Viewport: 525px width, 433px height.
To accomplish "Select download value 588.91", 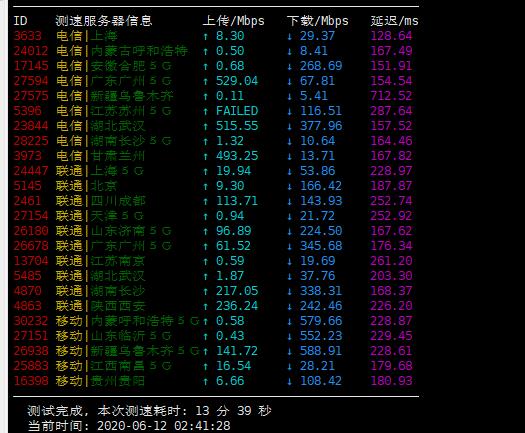I will [x=321, y=351].
